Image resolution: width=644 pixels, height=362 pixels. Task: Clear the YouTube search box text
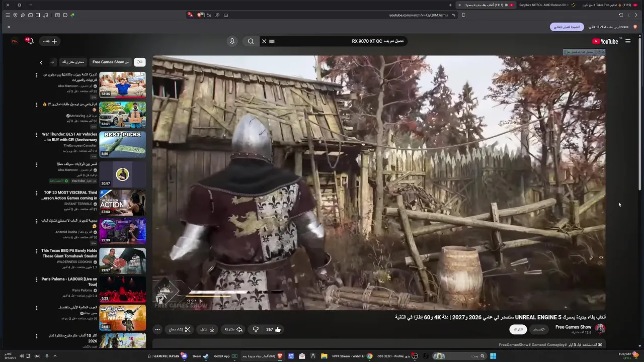coord(264,41)
